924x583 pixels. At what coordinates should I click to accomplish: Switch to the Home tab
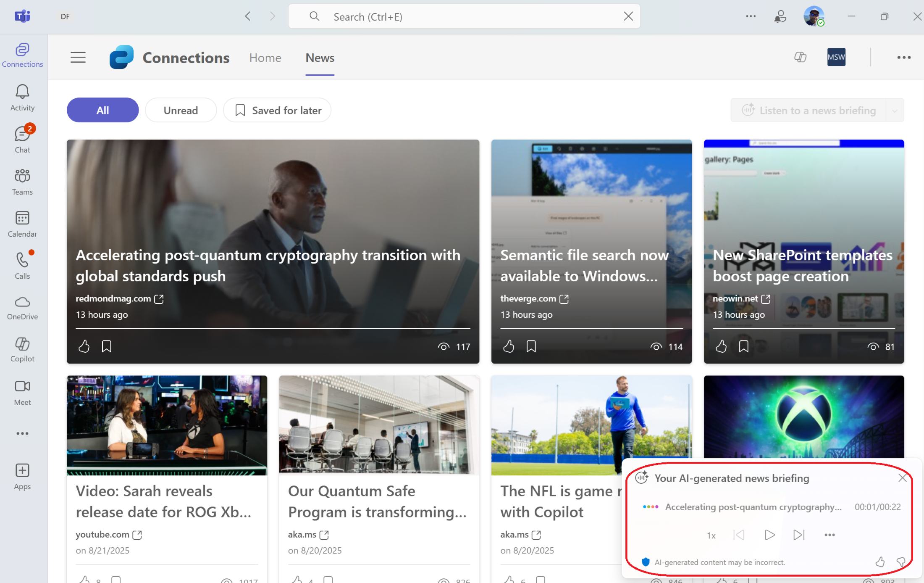coord(265,58)
